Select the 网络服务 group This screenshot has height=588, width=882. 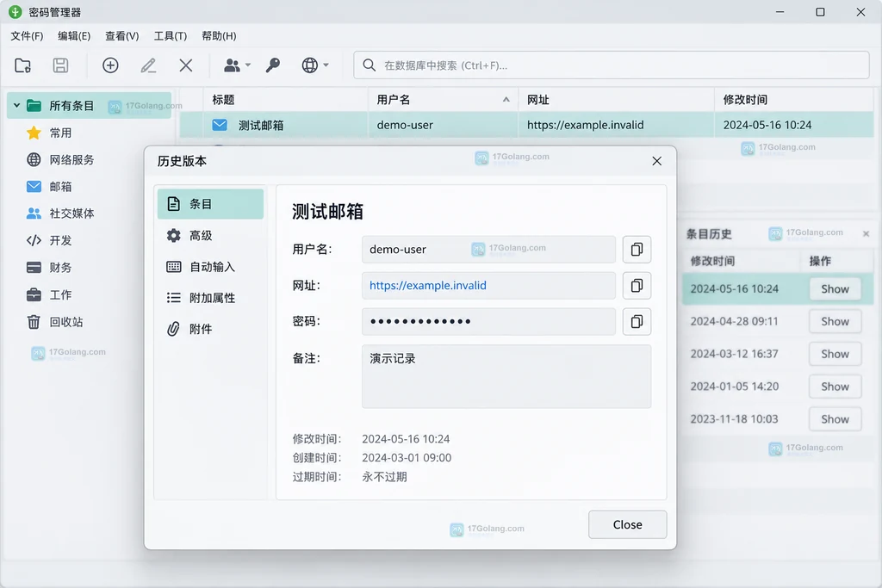tap(60, 159)
